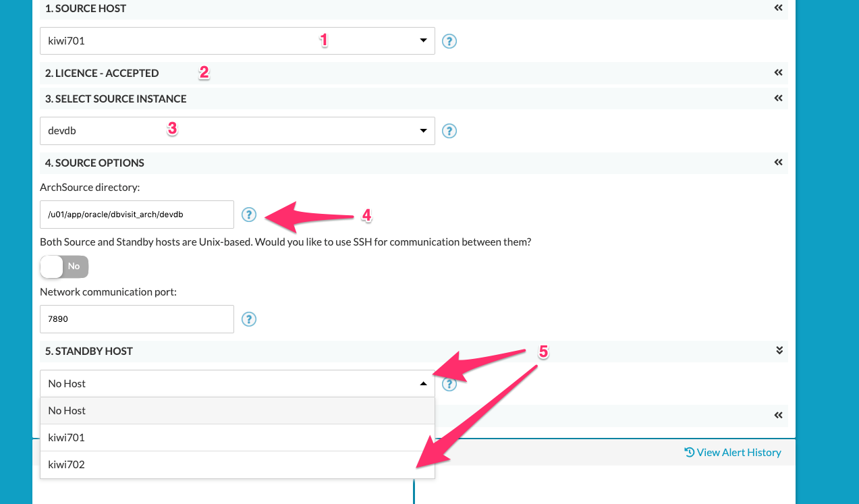Image resolution: width=859 pixels, height=504 pixels.
Task: Open help for Network communication port
Action: [249, 319]
